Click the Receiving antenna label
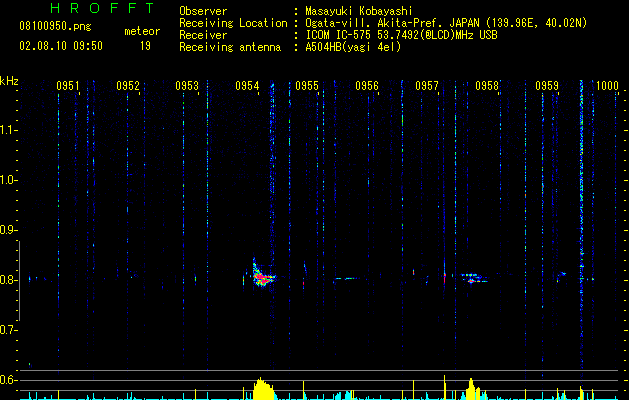 coord(230,47)
